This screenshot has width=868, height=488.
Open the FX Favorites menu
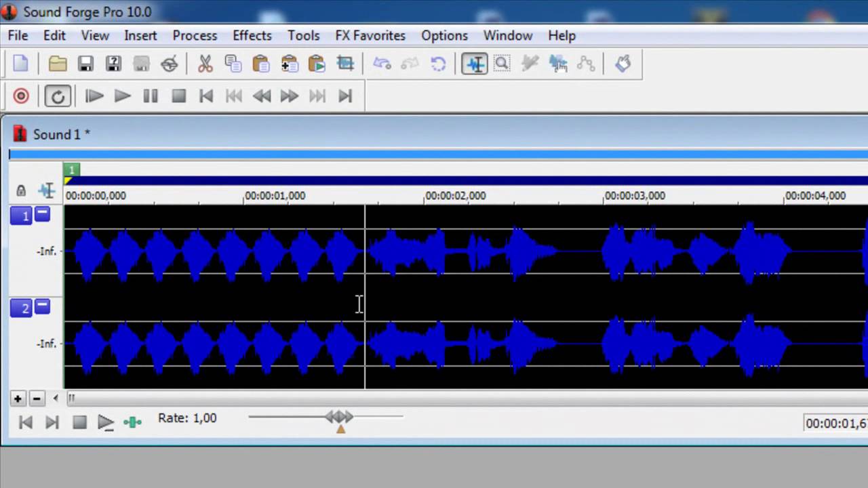click(370, 35)
